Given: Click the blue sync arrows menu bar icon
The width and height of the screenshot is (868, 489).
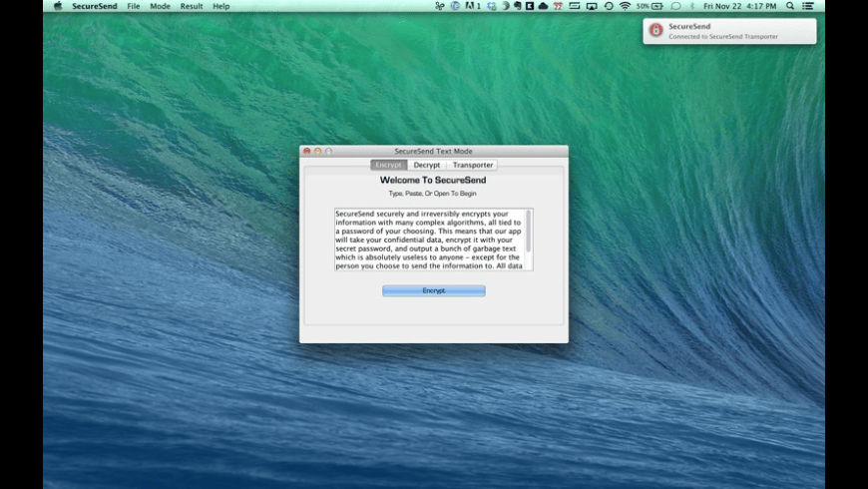Looking at the screenshot, I should pyautogui.click(x=492, y=6).
